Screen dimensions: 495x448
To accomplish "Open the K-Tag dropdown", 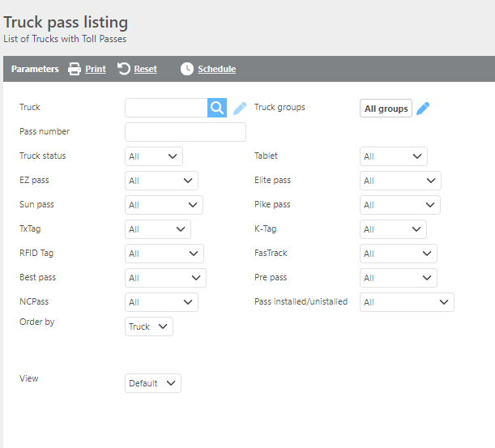I will click(393, 229).
